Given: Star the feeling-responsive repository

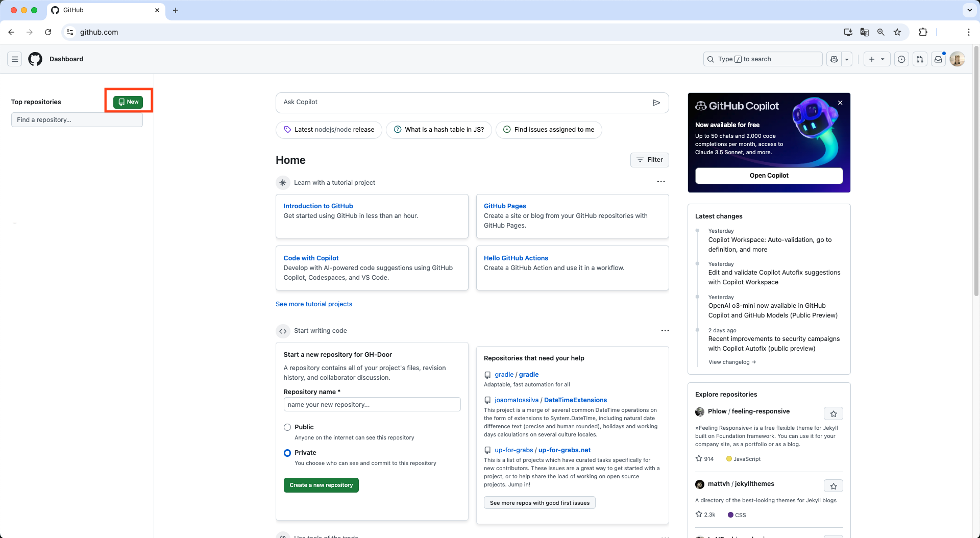Looking at the screenshot, I should 833,413.
